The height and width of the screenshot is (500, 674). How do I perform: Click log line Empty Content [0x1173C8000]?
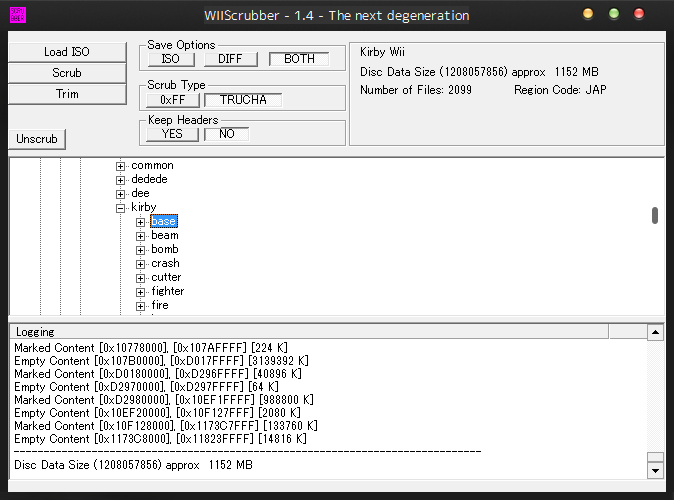point(160,439)
